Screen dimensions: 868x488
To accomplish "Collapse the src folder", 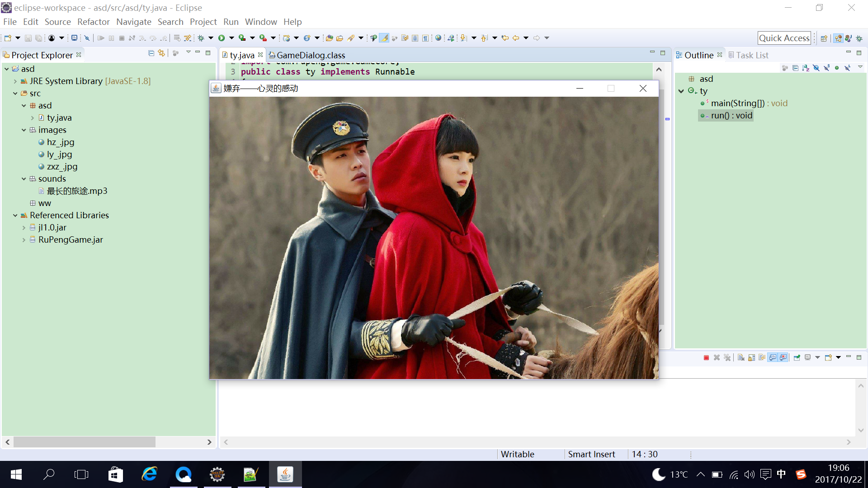I will (15, 94).
